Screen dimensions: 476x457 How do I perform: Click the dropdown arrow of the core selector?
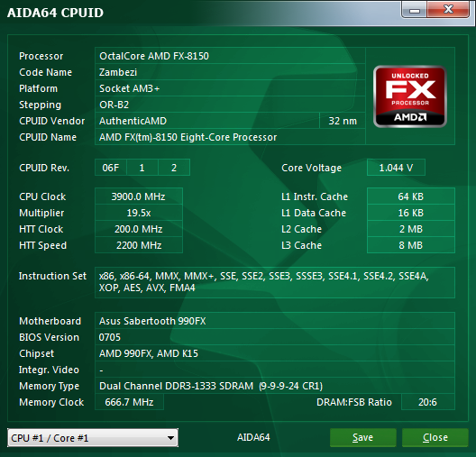click(x=170, y=438)
